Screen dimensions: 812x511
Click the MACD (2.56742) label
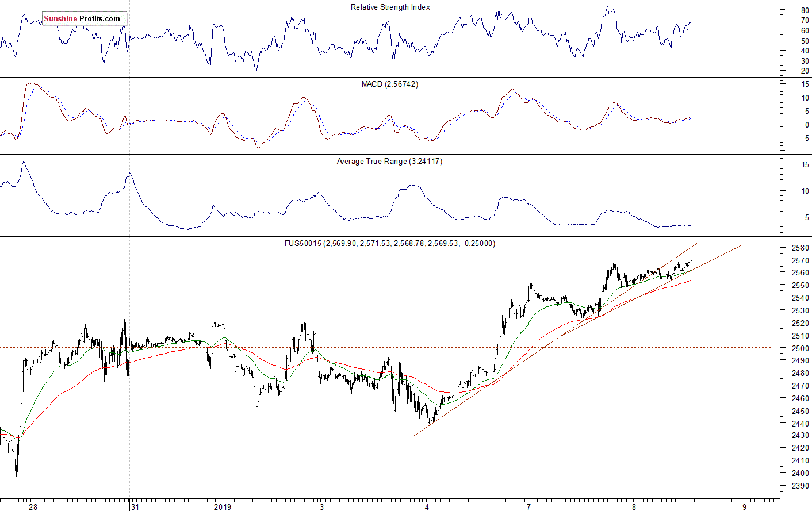click(390, 84)
